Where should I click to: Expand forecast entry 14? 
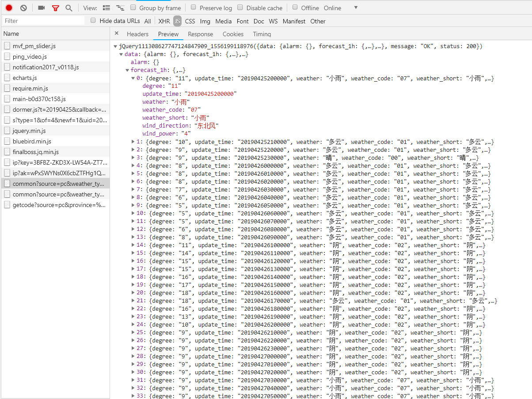[x=133, y=245]
